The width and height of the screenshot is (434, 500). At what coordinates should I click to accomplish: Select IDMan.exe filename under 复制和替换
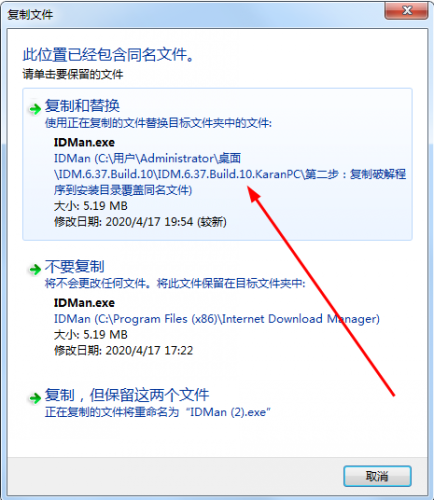pos(84,142)
